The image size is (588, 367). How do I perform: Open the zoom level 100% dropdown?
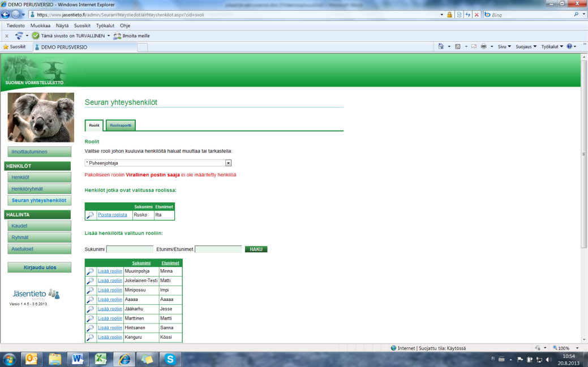(x=577, y=348)
